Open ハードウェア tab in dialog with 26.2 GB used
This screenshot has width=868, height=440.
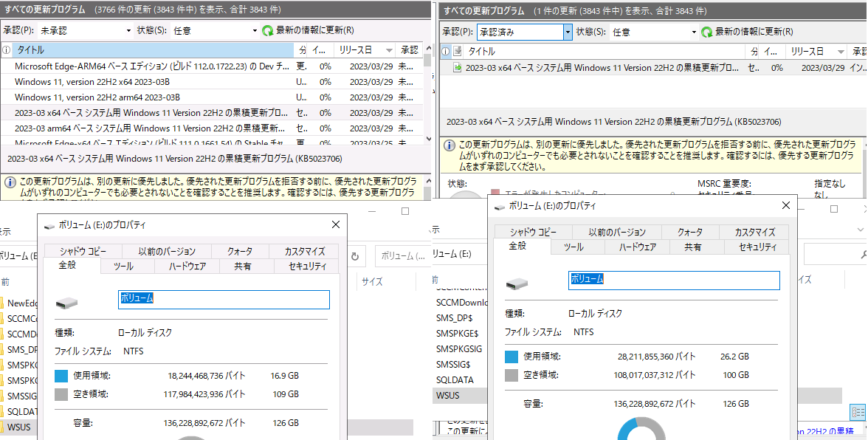tap(638, 247)
